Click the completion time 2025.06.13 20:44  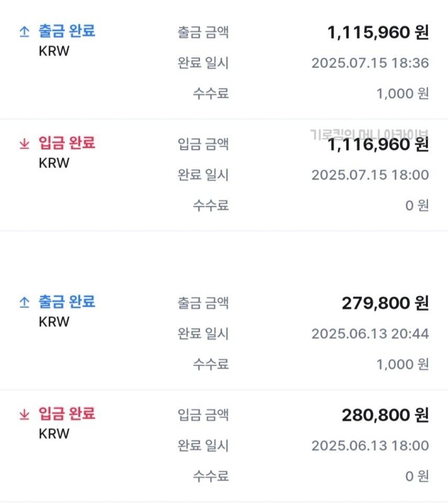pyautogui.click(x=370, y=334)
